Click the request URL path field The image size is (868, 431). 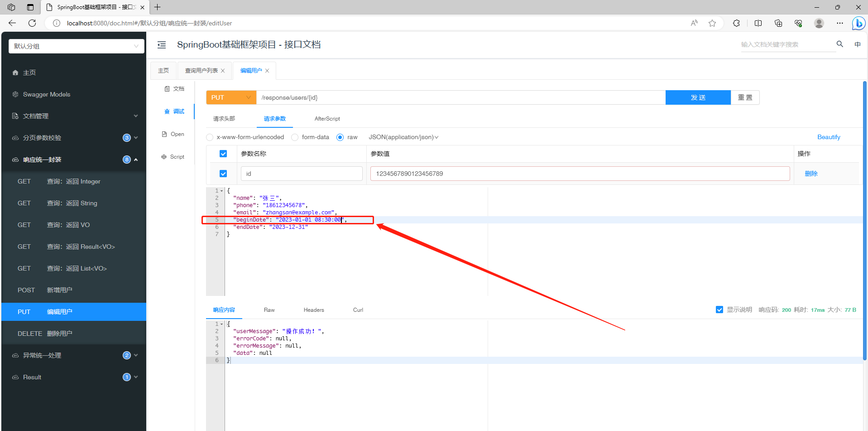pos(461,97)
